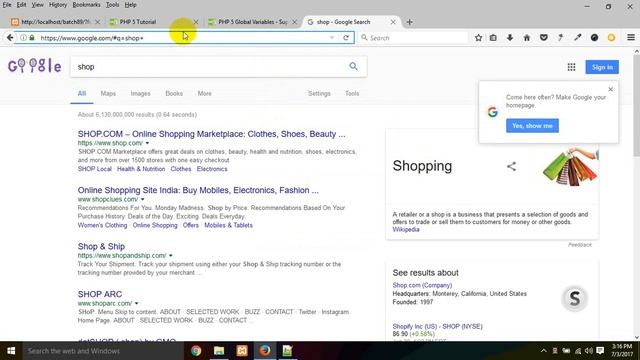Image resolution: width=640 pixels, height=360 pixels.
Task: Open the SHOP ARC result link
Action: [x=100, y=294]
